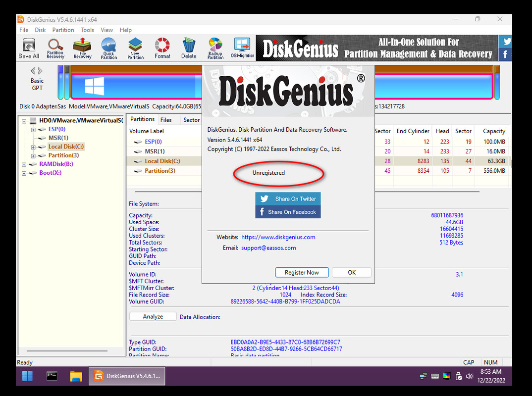Select Boot(X:) in the disk tree

point(50,173)
